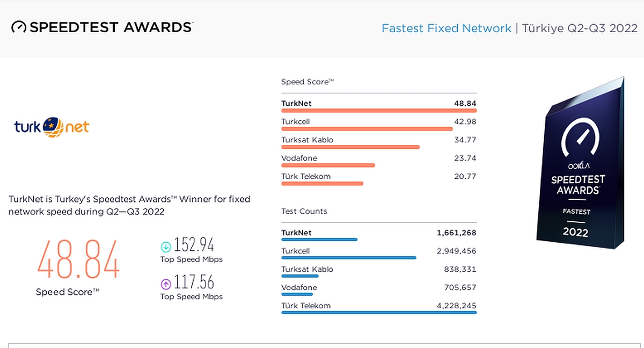This screenshot has width=644, height=348.
Task: Click the purple upload arrow icon
Action: [166, 284]
